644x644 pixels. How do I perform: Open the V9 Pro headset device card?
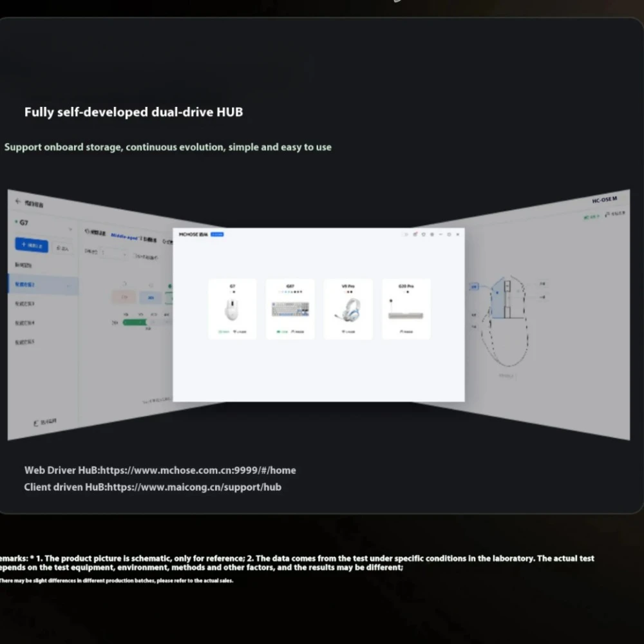click(348, 309)
